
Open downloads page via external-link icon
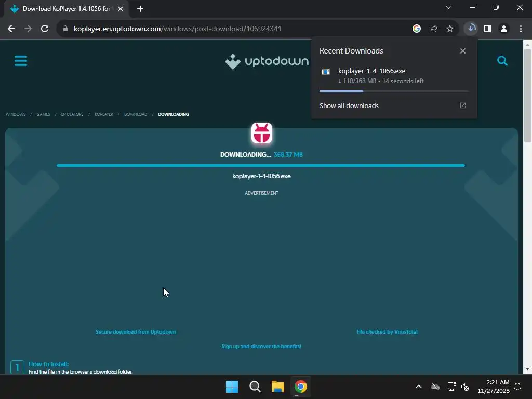pyautogui.click(x=463, y=105)
